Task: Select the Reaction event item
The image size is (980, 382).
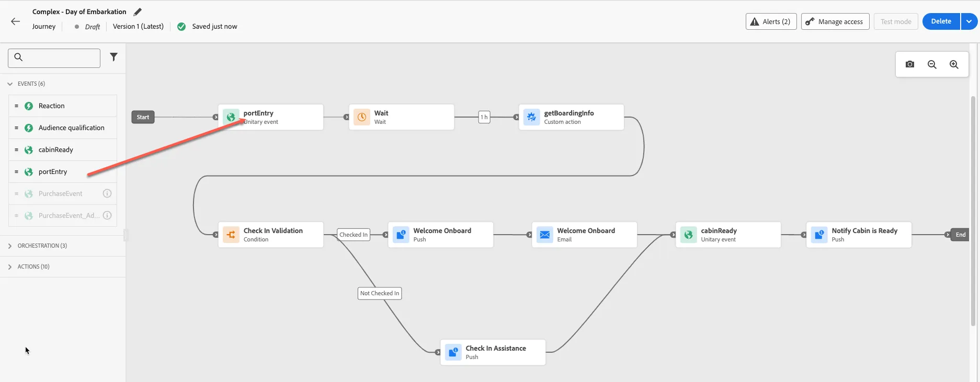Action: point(63,106)
